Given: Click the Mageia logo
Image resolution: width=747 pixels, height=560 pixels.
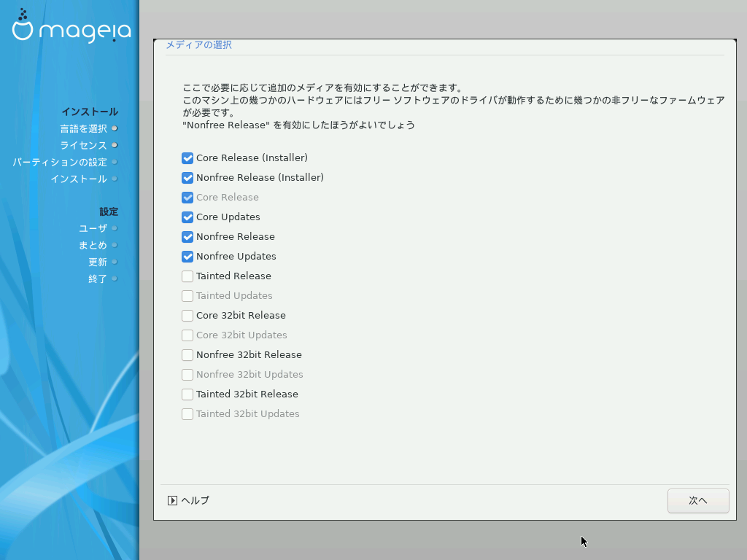Looking at the screenshot, I should (x=71, y=26).
